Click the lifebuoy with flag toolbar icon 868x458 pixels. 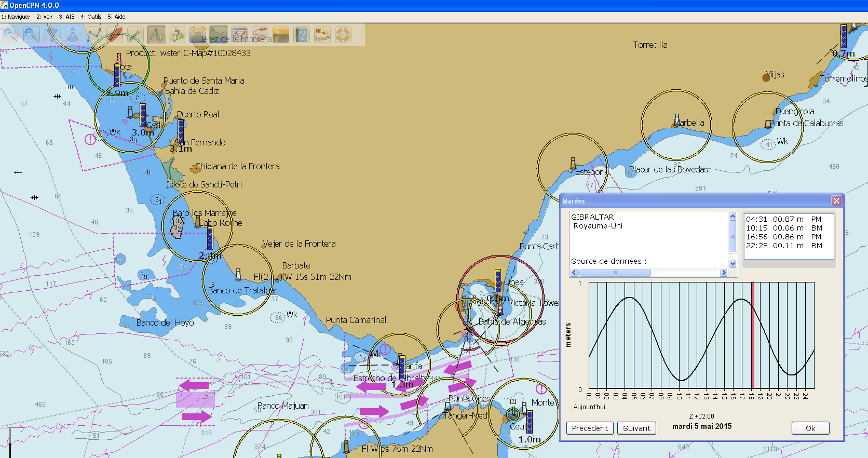coord(322,35)
